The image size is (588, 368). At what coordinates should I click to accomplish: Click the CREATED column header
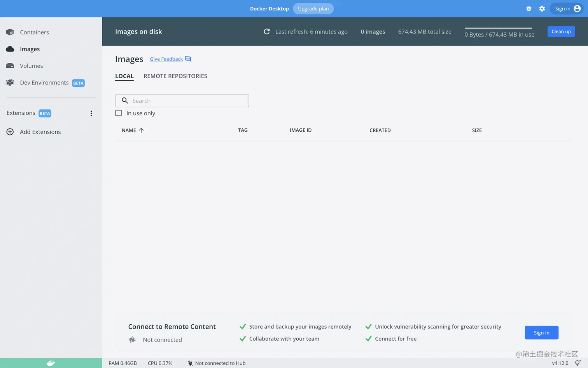(x=380, y=130)
